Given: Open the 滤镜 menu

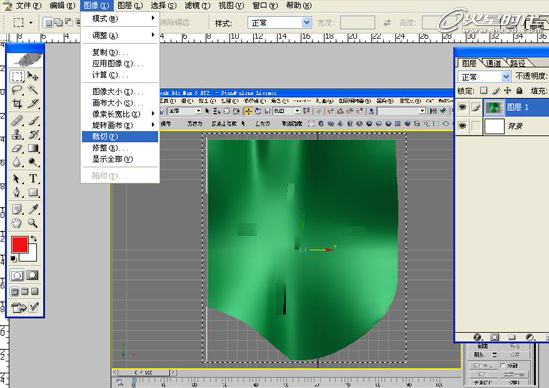Looking at the screenshot, I should click(197, 6).
